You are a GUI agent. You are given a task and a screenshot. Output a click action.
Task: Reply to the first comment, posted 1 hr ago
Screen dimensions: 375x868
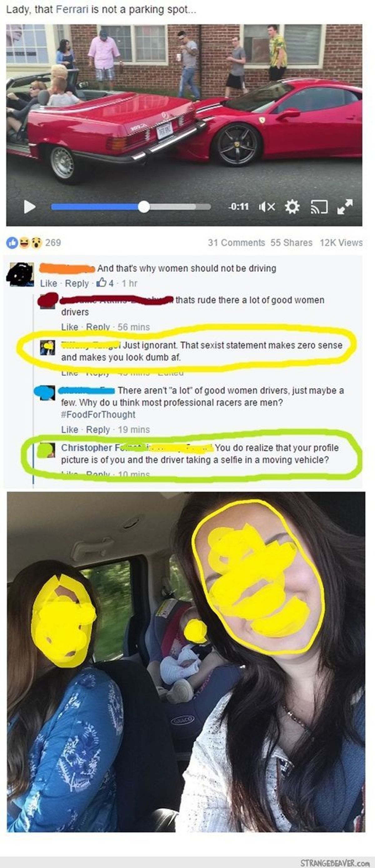pyautogui.click(x=77, y=283)
